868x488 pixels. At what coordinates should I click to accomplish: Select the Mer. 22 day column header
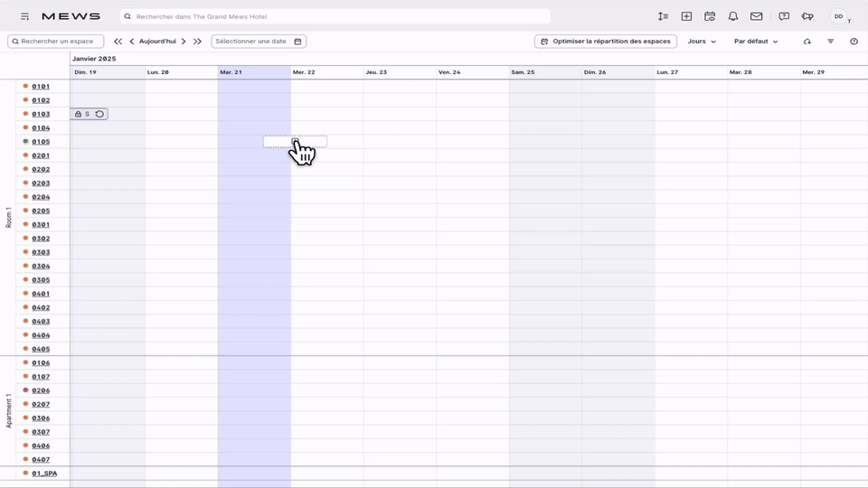304,72
